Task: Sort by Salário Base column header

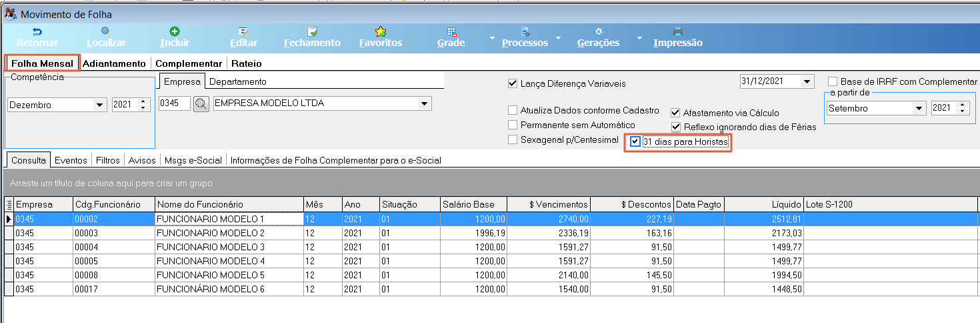Action: point(474,204)
